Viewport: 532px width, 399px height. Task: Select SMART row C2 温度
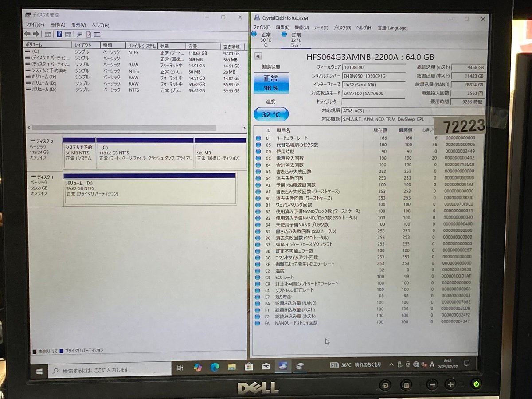pyautogui.click(x=366, y=270)
